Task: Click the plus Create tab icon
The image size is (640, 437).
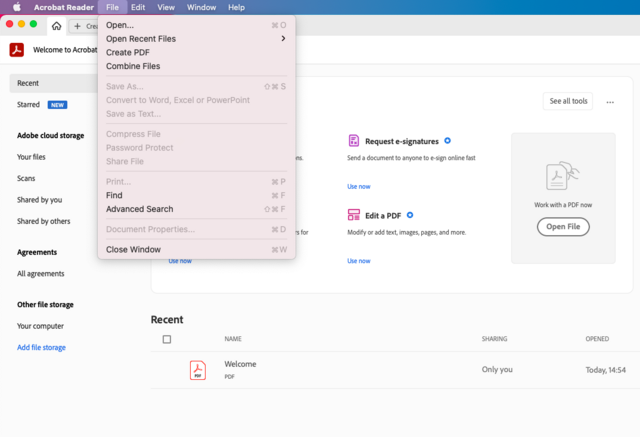Action: [77, 26]
